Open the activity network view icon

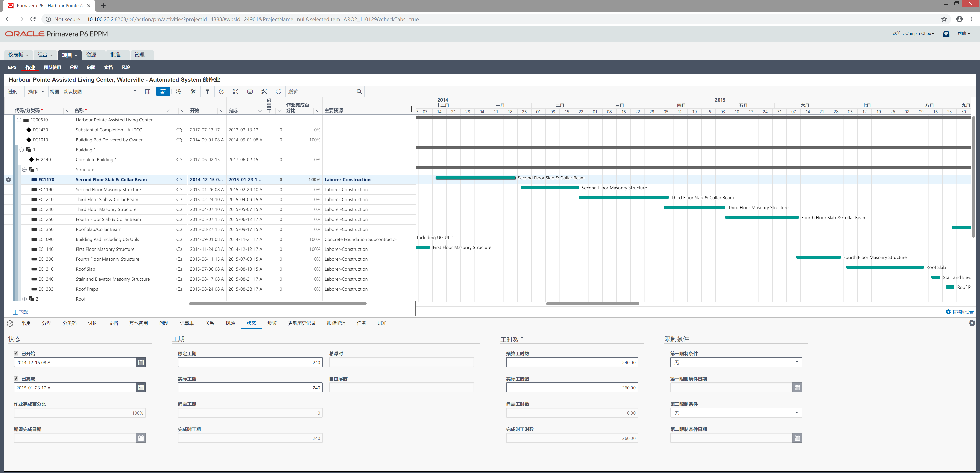(x=178, y=91)
